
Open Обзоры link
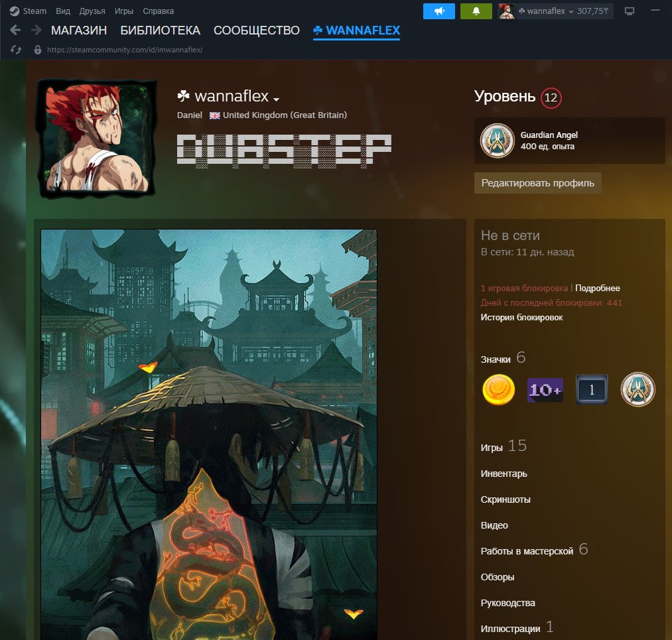click(497, 576)
